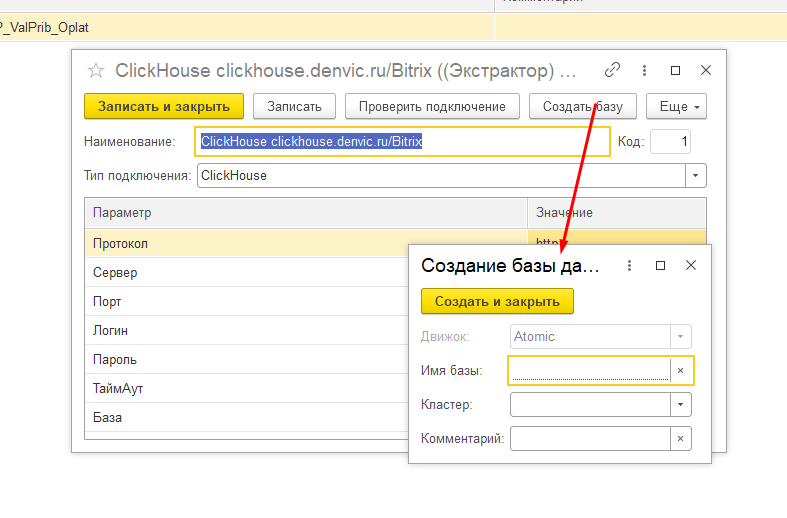Copy link to ClickHouse connection form
787x518 pixels.
coord(612,70)
